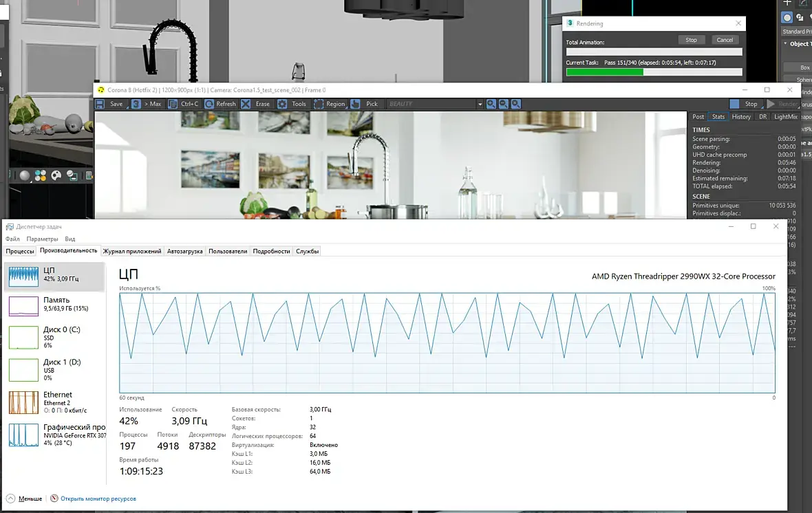The width and height of the screenshot is (812, 513).
Task: Click Refresh in Corona frame buffer
Action: pos(220,104)
